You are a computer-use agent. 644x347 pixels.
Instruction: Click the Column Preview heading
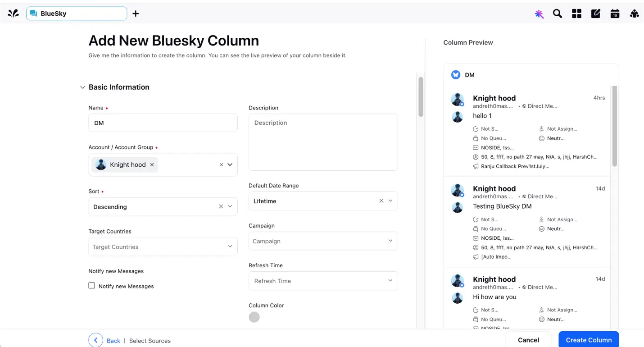(468, 42)
